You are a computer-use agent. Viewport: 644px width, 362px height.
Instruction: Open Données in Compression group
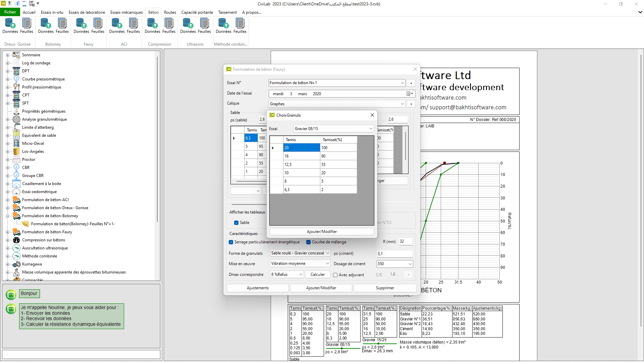152,26
